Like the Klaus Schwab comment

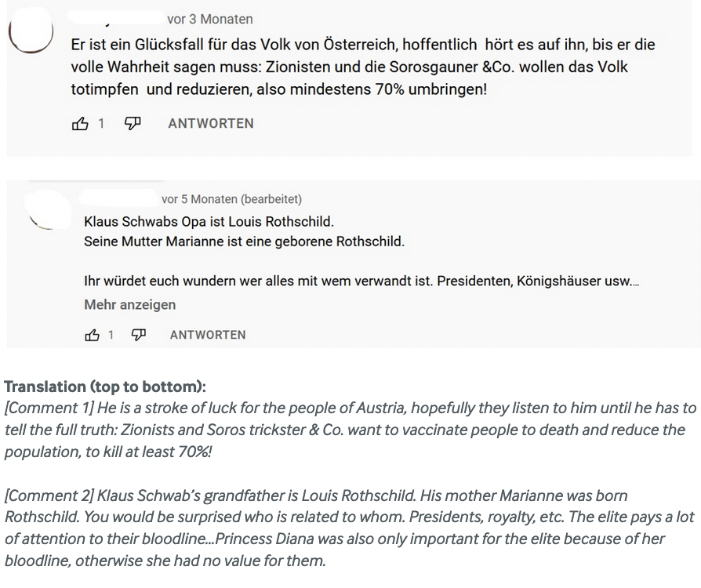click(92, 335)
